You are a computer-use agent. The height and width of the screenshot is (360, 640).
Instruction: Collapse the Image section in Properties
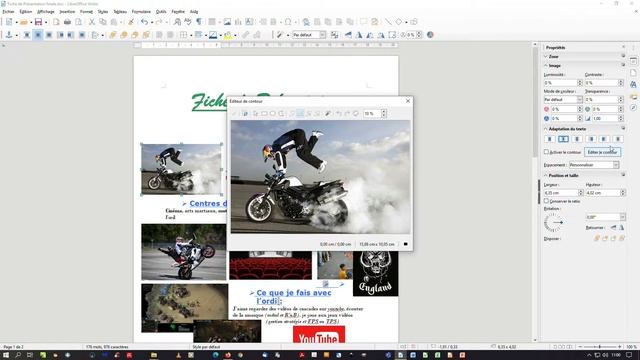(x=546, y=65)
